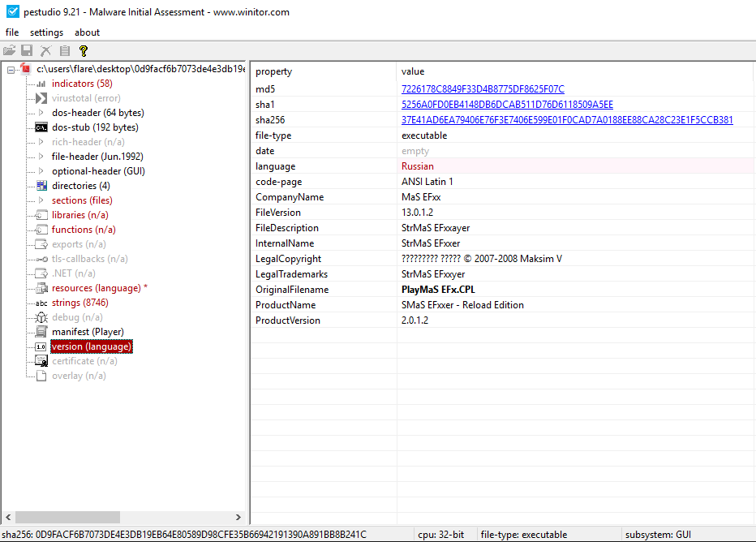756x542 pixels.
Task: Select the FileVersion '13.0.1.2' value
Action: tap(417, 212)
